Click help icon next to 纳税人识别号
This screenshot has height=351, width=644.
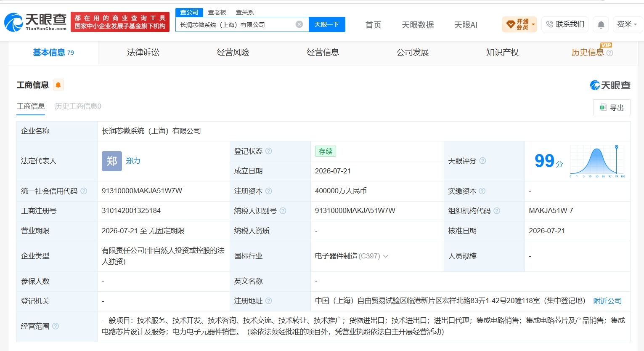click(x=283, y=211)
